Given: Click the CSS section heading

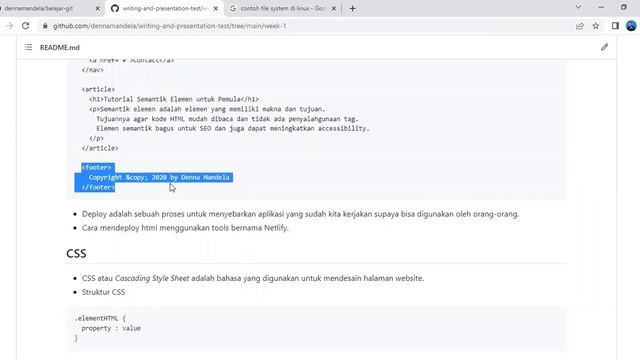Looking at the screenshot, I should click(x=76, y=253).
